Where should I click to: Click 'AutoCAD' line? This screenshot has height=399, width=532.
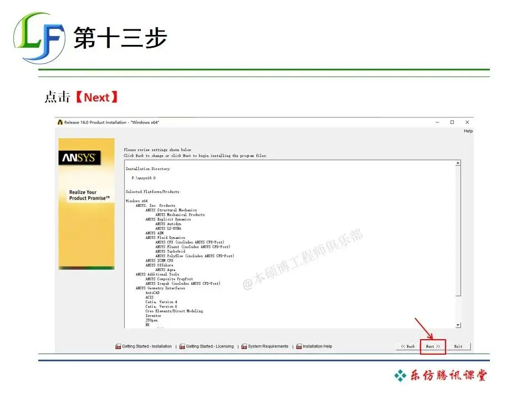(x=152, y=293)
